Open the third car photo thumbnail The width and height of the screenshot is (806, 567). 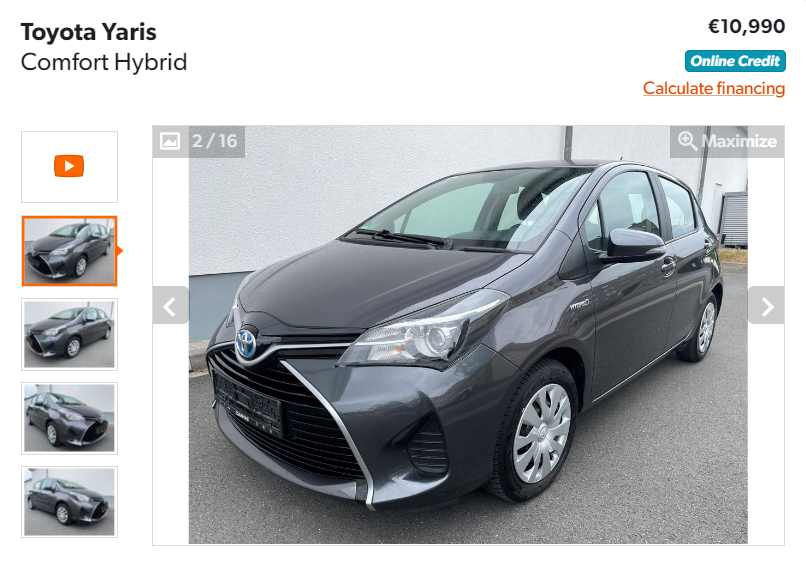[69, 418]
